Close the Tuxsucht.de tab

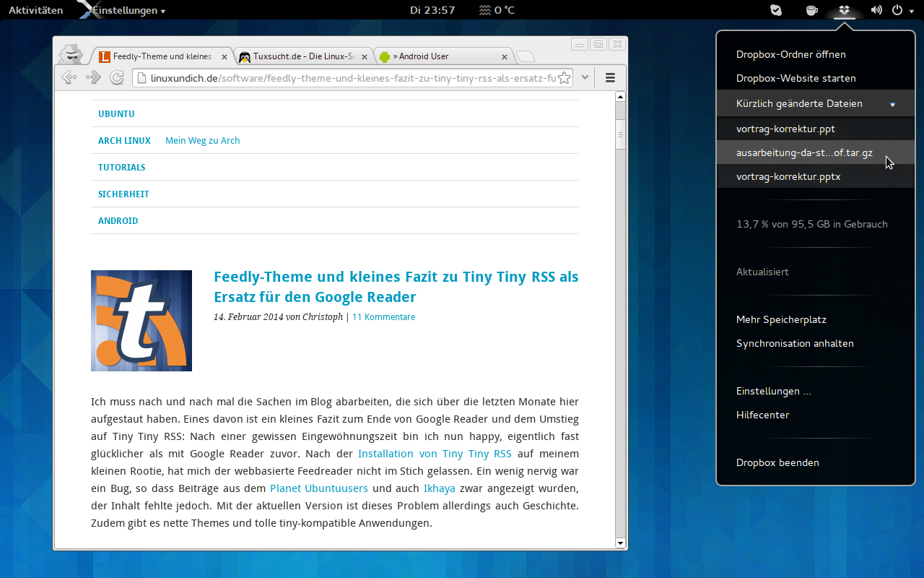click(365, 56)
